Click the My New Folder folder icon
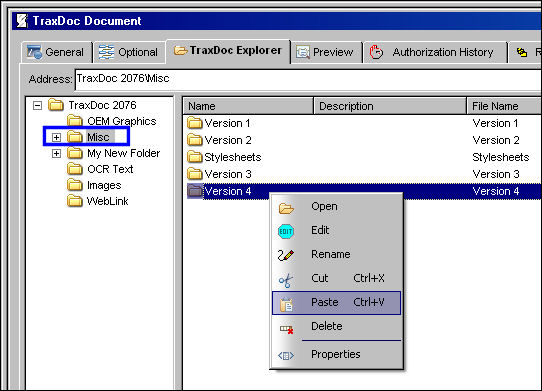 tap(75, 152)
